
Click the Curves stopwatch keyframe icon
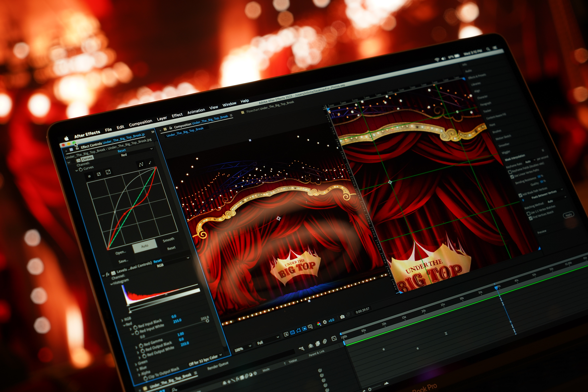pos(81,170)
